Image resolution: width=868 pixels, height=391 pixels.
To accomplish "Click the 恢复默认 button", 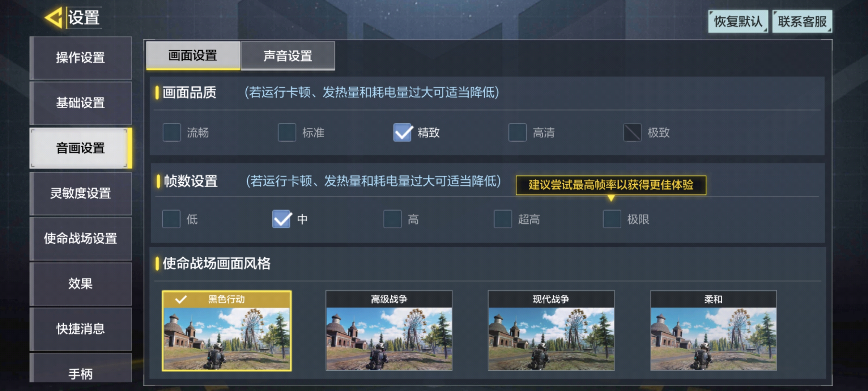I will tap(738, 22).
